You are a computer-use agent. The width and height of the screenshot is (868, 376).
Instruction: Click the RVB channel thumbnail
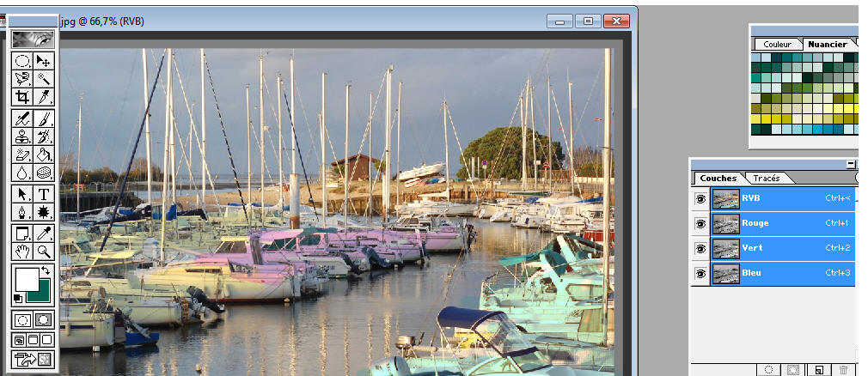[x=725, y=198]
